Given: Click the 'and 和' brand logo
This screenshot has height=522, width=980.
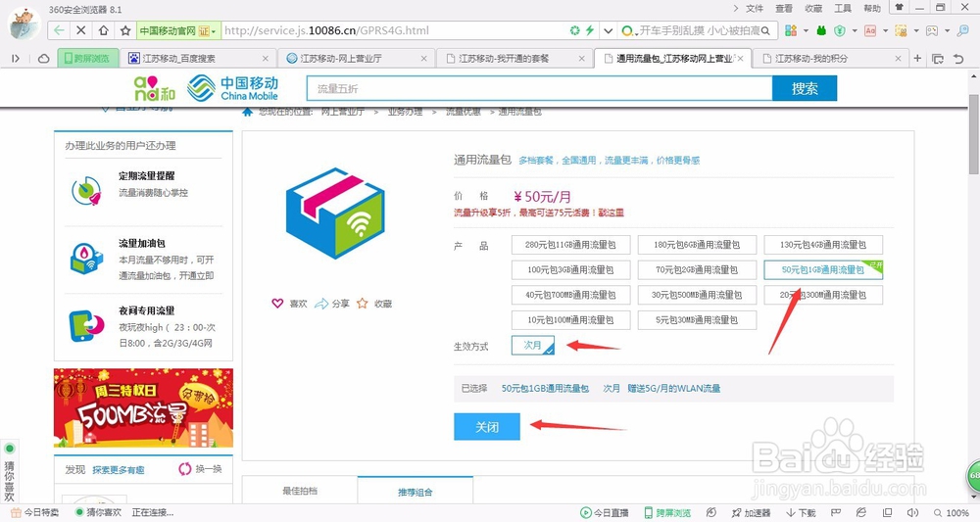Looking at the screenshot, I should coord(155,88).
